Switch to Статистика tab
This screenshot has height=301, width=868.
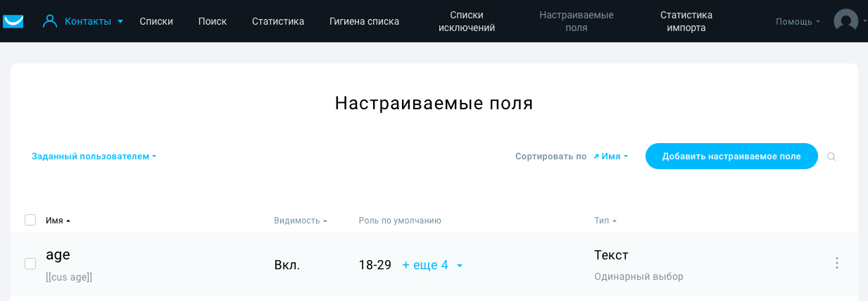point(278,21)
